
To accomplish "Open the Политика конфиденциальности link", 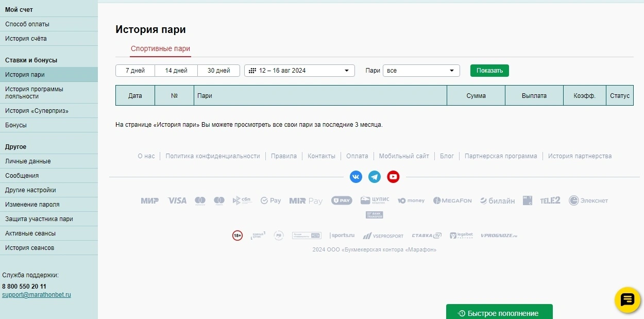I will click(x=213, y=156).
